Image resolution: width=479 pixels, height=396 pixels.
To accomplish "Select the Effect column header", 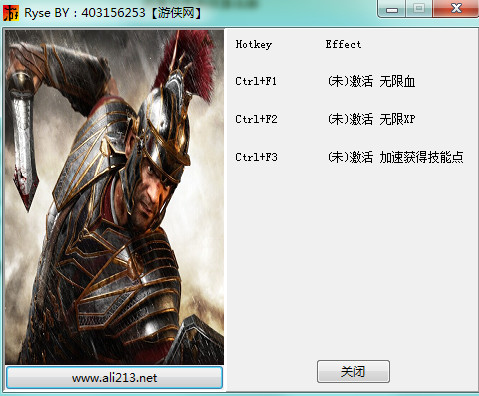I will click(x=343, y=44).
